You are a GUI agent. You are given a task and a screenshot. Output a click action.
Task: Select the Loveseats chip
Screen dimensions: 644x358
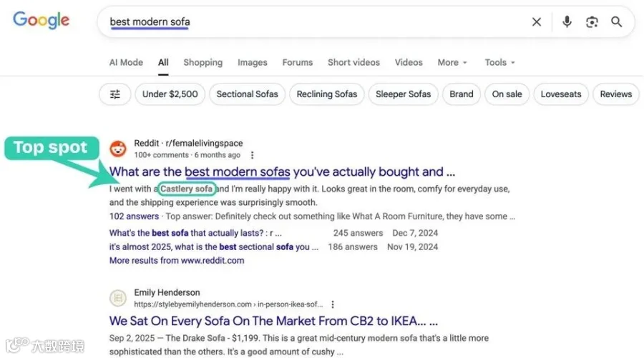(561, 94)
